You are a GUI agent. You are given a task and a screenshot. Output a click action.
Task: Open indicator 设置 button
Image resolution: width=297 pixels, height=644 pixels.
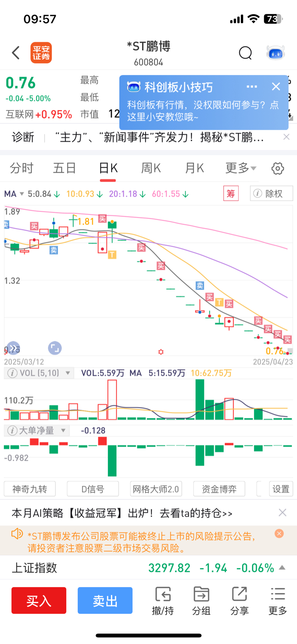[x=281, y=489]
